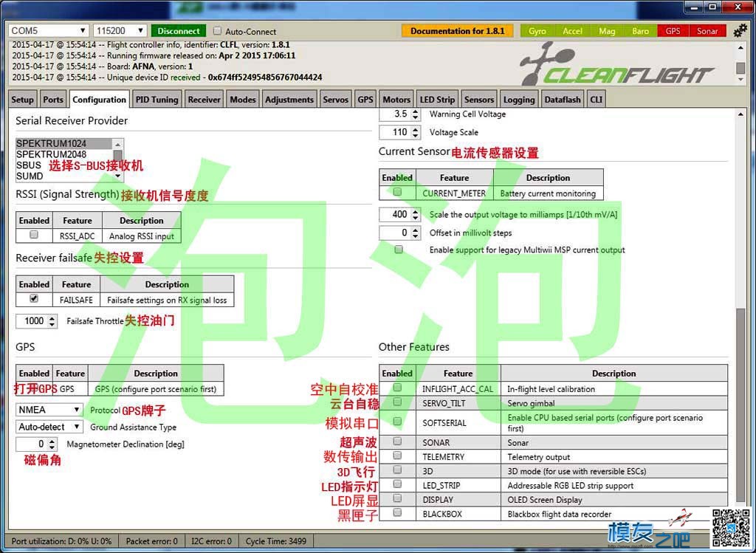Click the Warning Cell Voltage stepper
The image size is (756, 553).
[x=400, y=114]
